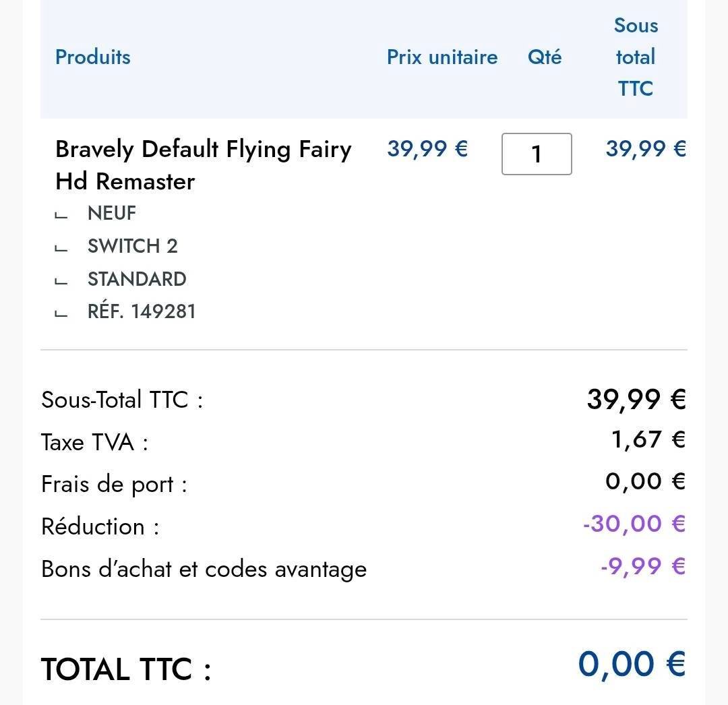
Task: Click the TOTAL TTC label
Action: pos(126,669)
